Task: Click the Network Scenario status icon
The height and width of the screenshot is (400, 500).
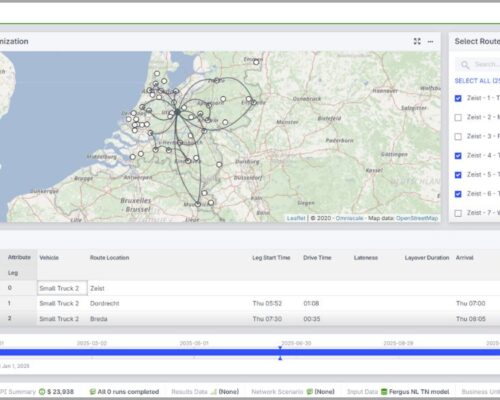Action: [x=310, y=392]
